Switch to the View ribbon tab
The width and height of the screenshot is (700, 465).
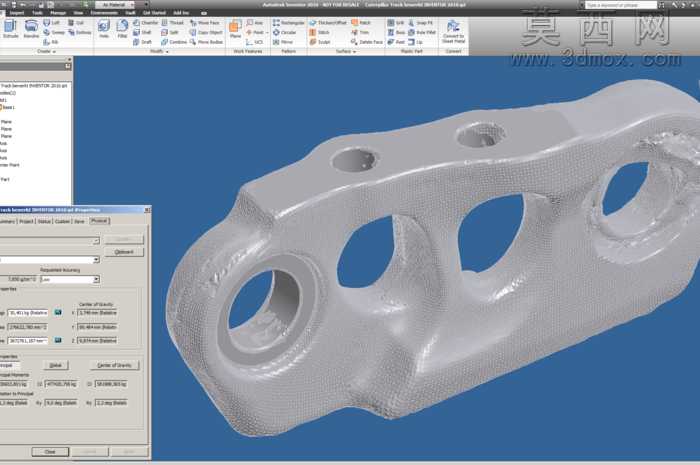click(78, 13)
